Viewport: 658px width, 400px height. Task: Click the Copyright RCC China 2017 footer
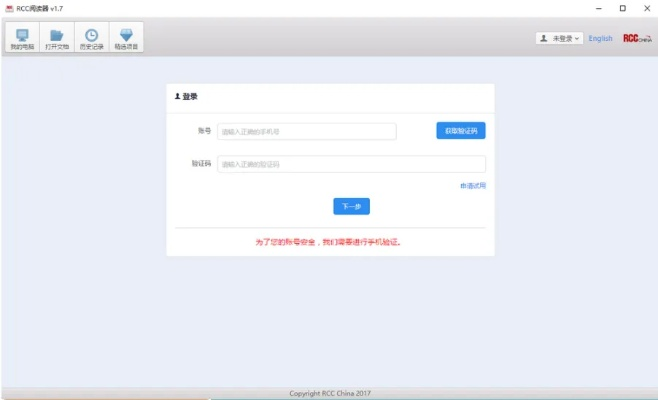(x=329, y=393)
